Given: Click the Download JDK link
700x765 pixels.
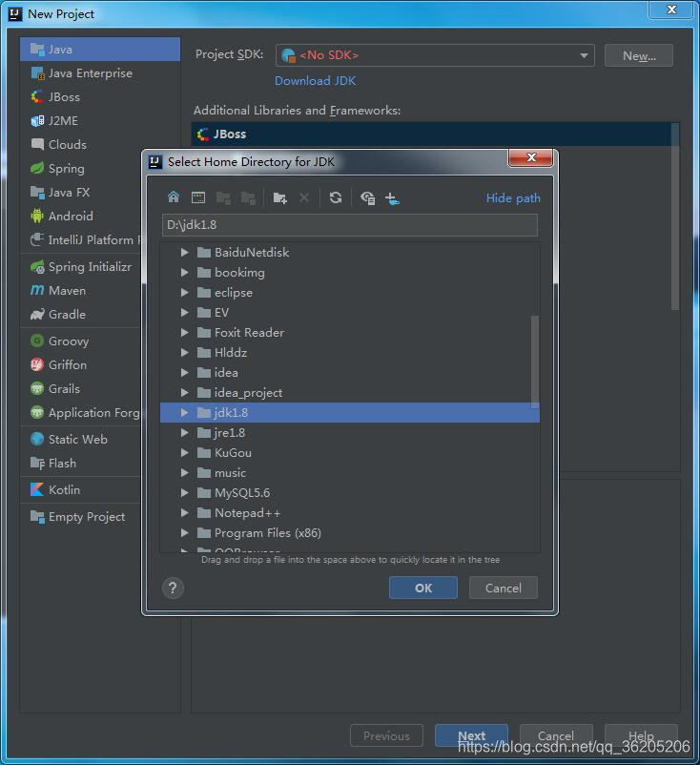Looking at the screenshot, I should click(x=315, y=81).
